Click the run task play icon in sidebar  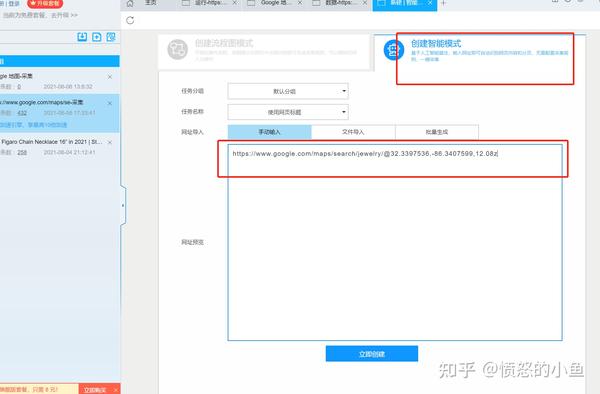pos(96,37)
